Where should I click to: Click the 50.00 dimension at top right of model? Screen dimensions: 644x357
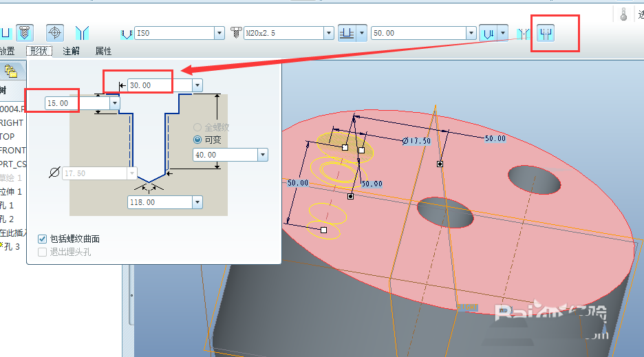[x=495, y=138]
